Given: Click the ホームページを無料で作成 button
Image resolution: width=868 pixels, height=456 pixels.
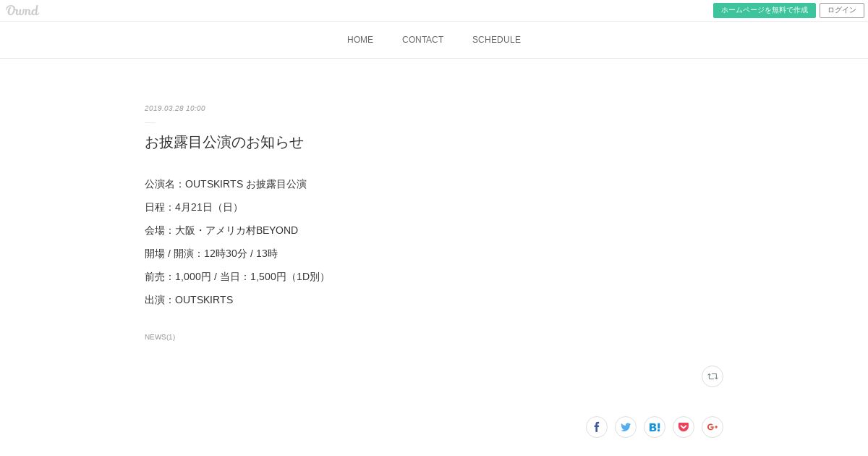Looking at the screenshot, I should tap(765, 10).
